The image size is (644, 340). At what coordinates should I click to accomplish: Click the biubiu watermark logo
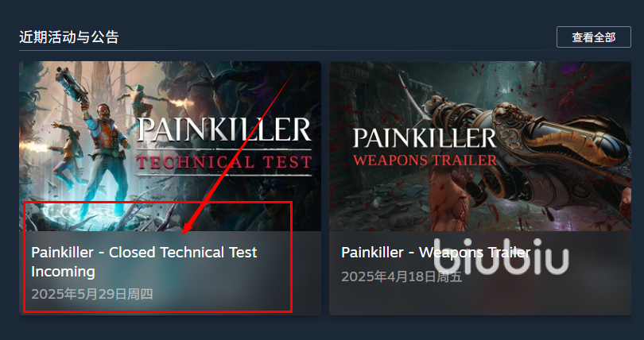[x=501, y=256]
